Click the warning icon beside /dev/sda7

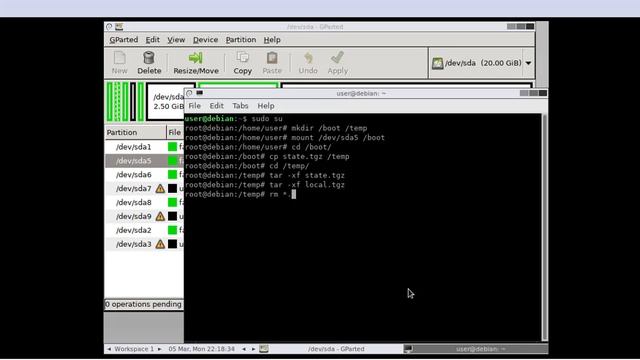pos(160,189)
